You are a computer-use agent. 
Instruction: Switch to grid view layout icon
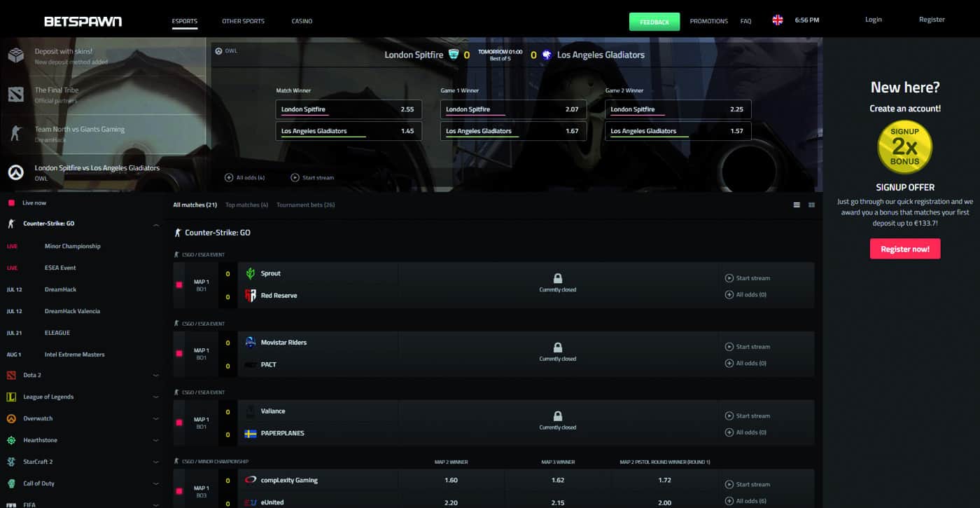(812, 205)
